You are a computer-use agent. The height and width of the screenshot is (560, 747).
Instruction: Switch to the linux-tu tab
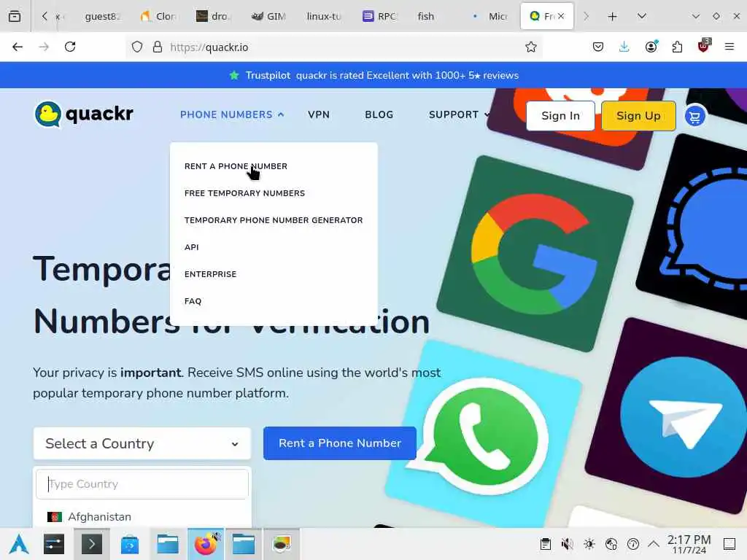324,16
